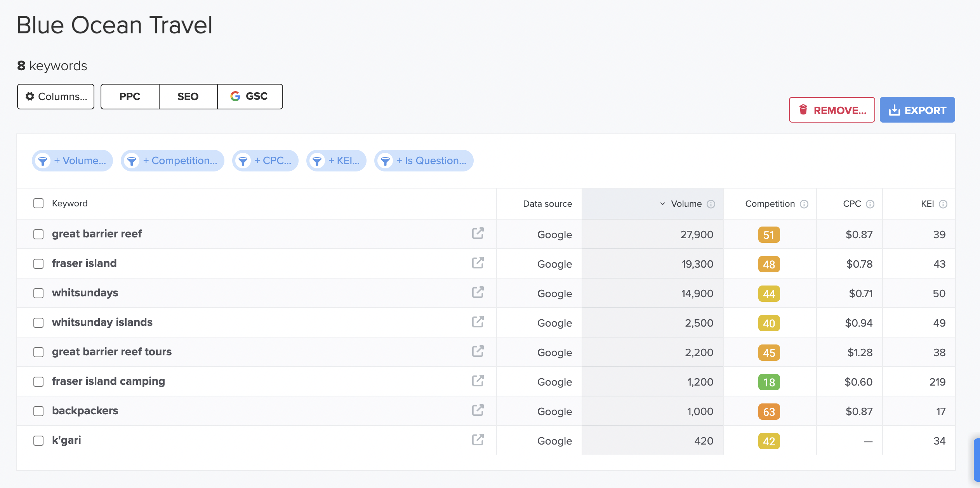
Task: Sort by Competition column header
Action: 770,204
